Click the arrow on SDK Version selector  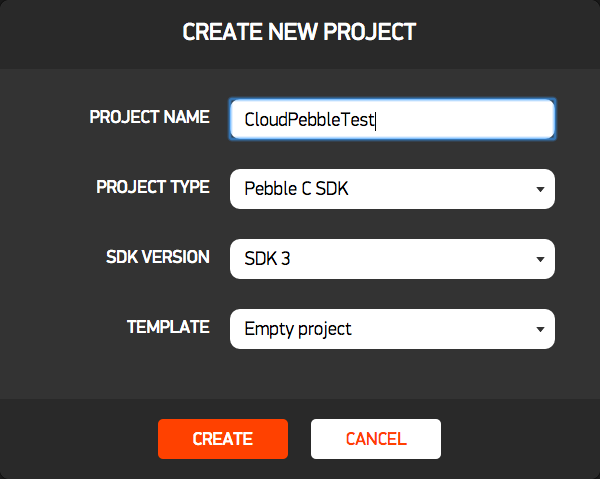(x=540, y=259)
